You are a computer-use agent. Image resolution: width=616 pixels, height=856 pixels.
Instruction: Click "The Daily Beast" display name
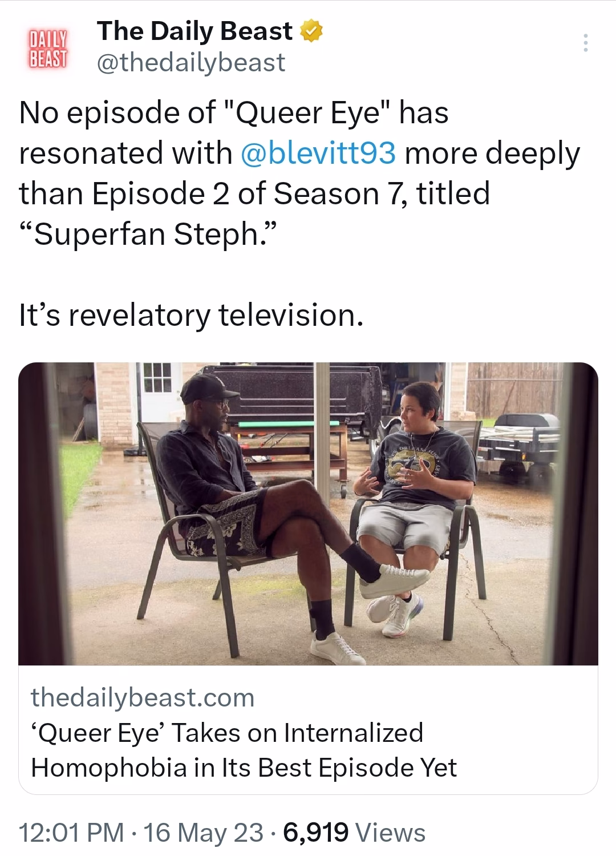click(x=195, y=31)
